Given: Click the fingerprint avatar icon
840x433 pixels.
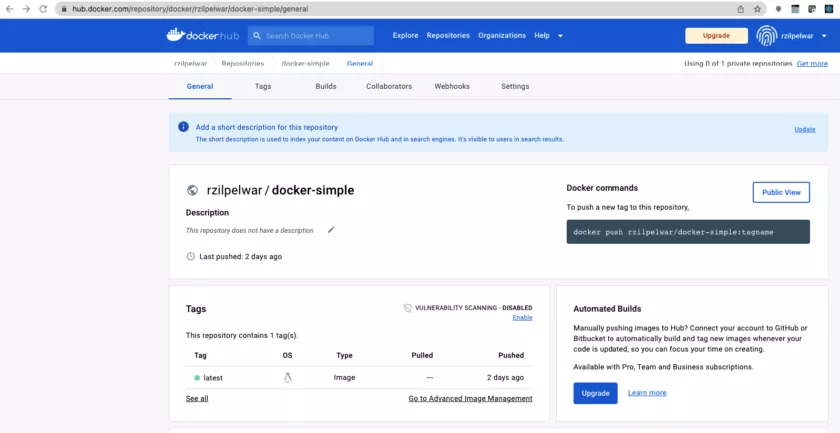Looking at the screenshot, I should [x=767, y=35].
